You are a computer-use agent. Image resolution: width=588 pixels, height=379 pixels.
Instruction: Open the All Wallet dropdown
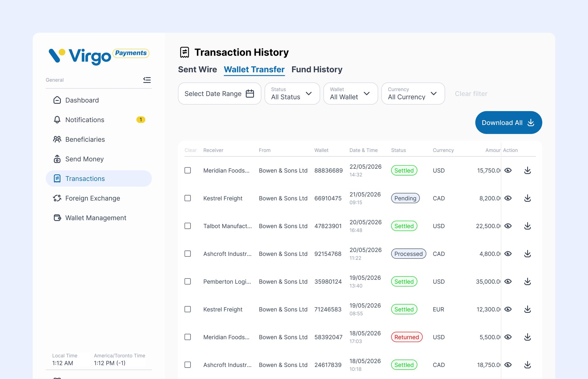(x=350, y=94)
